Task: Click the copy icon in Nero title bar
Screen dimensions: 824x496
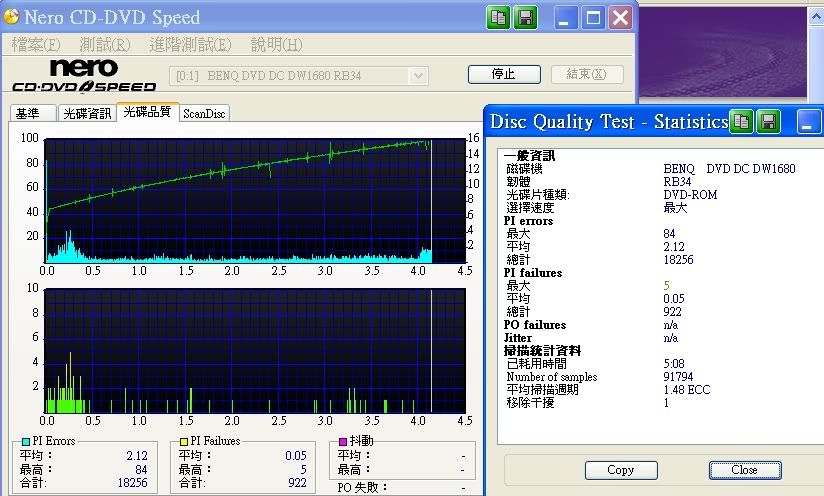Action: click(x=498, y=18)
